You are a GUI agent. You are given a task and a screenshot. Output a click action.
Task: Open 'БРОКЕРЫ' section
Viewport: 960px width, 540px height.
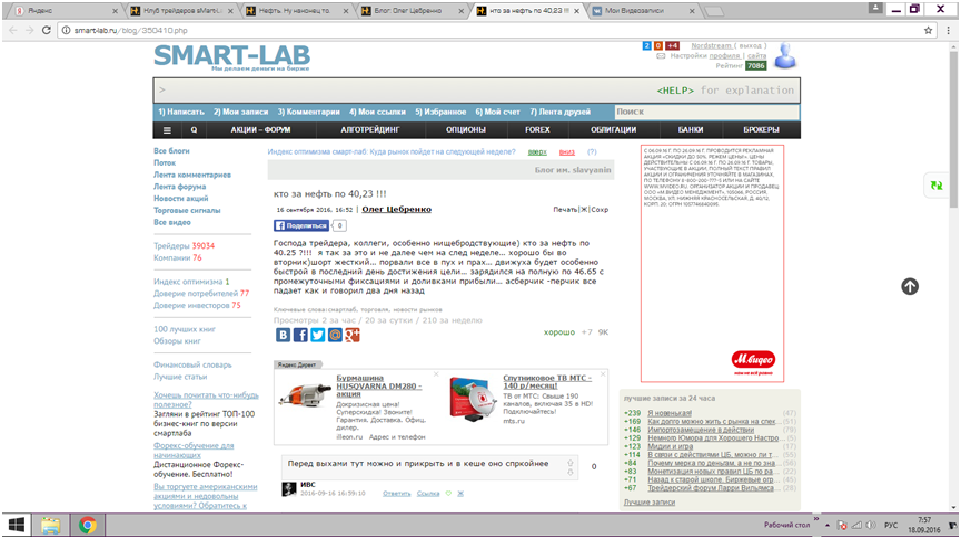tap(762, 130)
